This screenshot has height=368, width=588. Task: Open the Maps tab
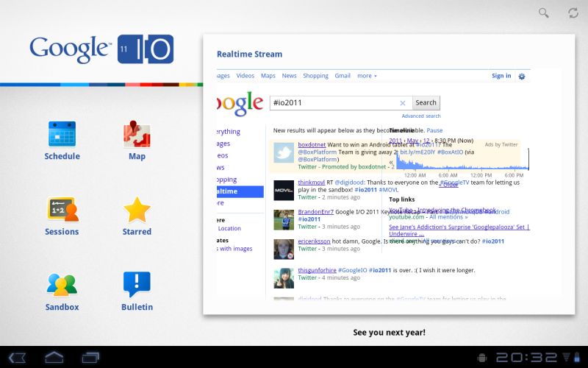tap(268, 76)
